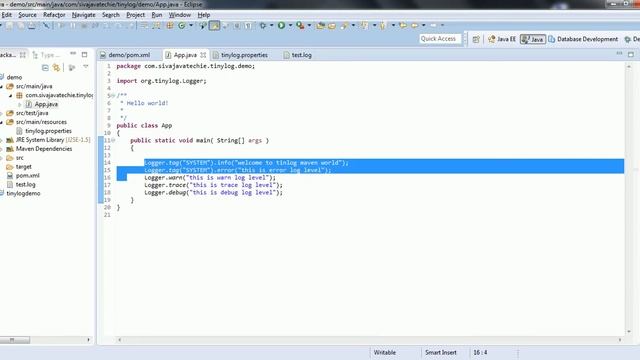Screen dimensions: 640x360
Task: Collapse the main method fold at line 11
Action: (x=113, y=140)
